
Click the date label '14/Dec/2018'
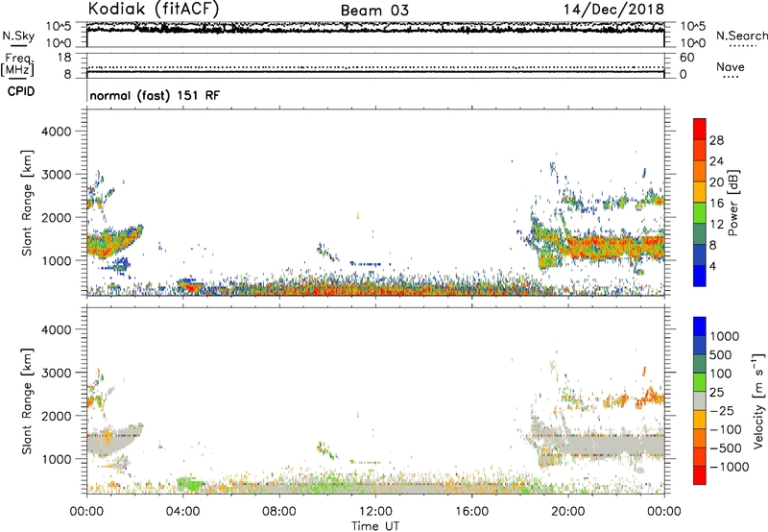pos(613,10)
